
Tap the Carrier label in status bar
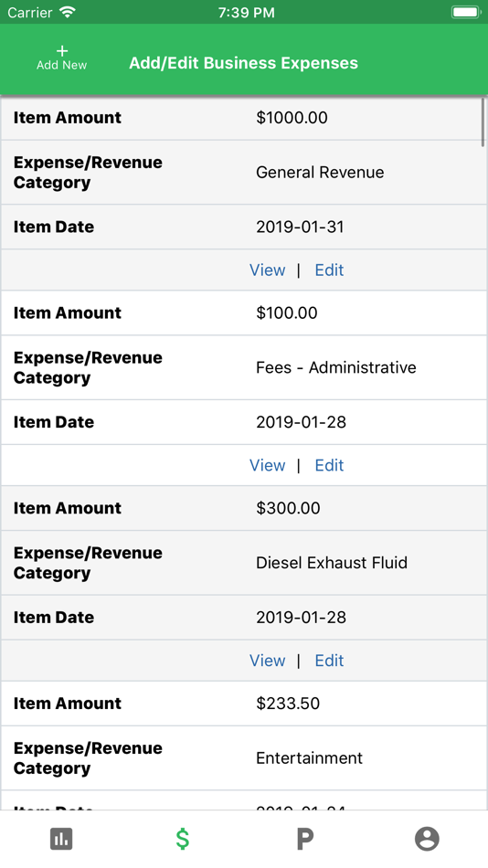click(x=30, y=12)
